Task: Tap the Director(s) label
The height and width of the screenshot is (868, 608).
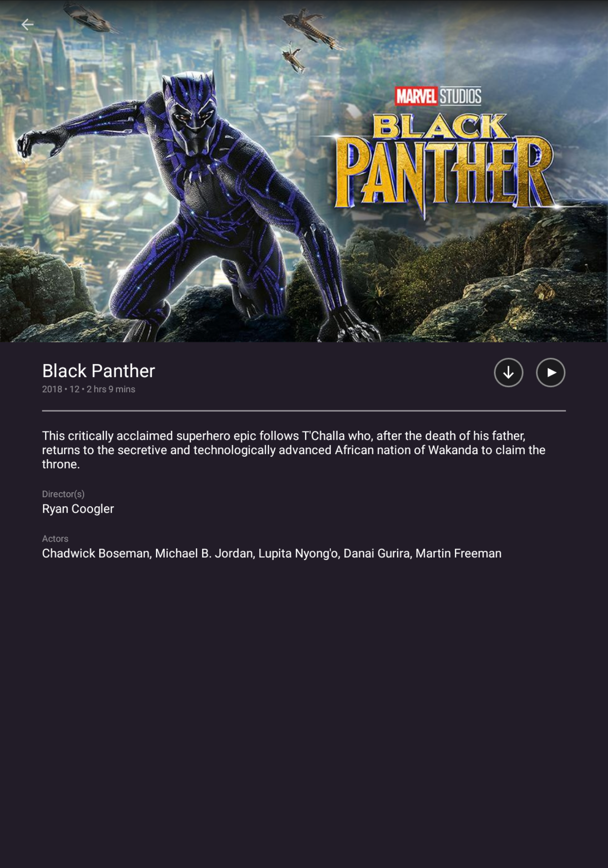Action: (63, 494)
